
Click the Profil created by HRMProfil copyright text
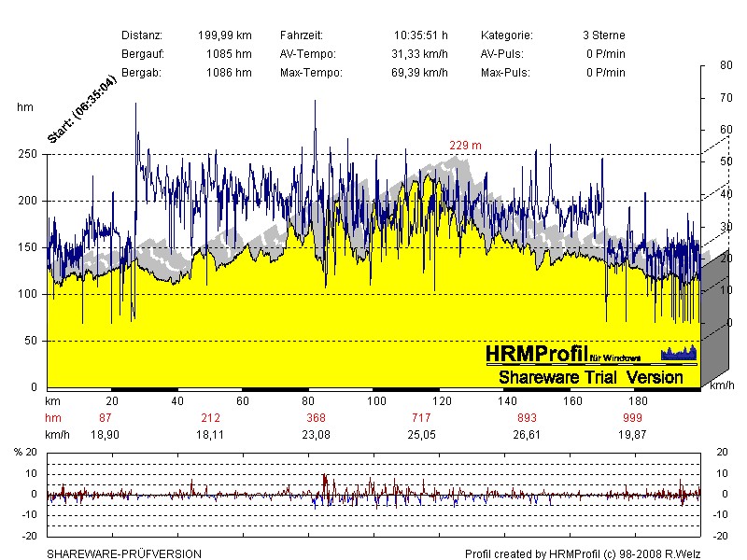pos(582,553)
